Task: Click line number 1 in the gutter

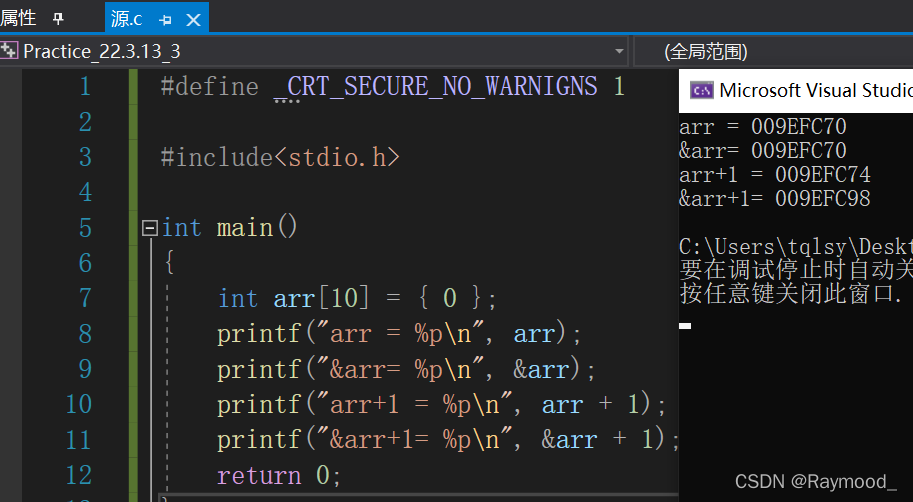Action: click(85, 86)
